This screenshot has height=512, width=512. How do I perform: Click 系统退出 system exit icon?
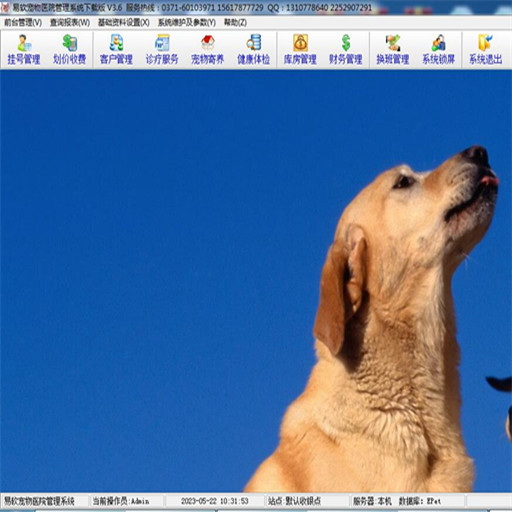[x=486, y=50]
